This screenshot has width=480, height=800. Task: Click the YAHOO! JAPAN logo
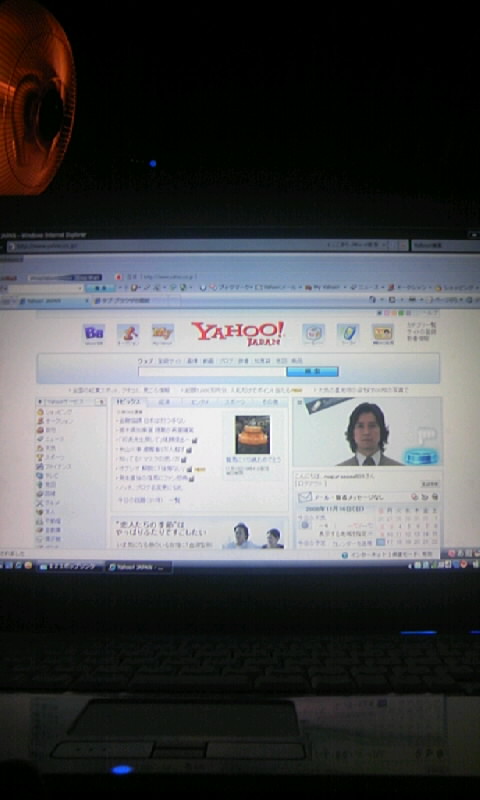coord(238,333)
